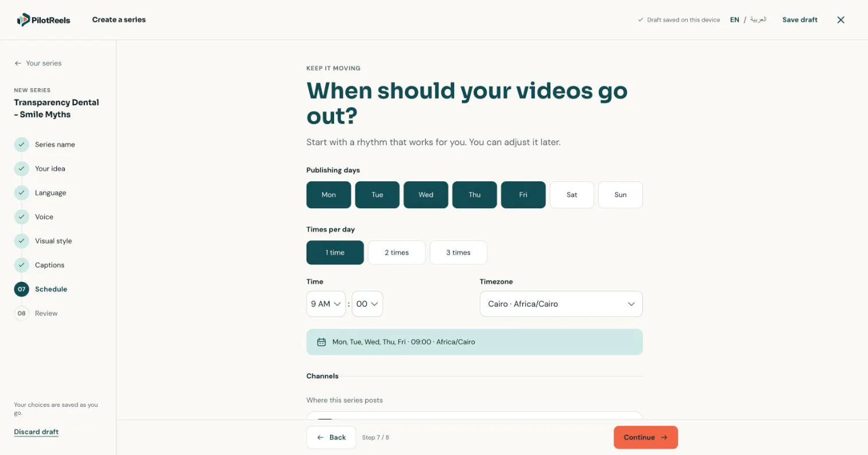Close the series creator with X
The image size is (868, 455).
840,20
